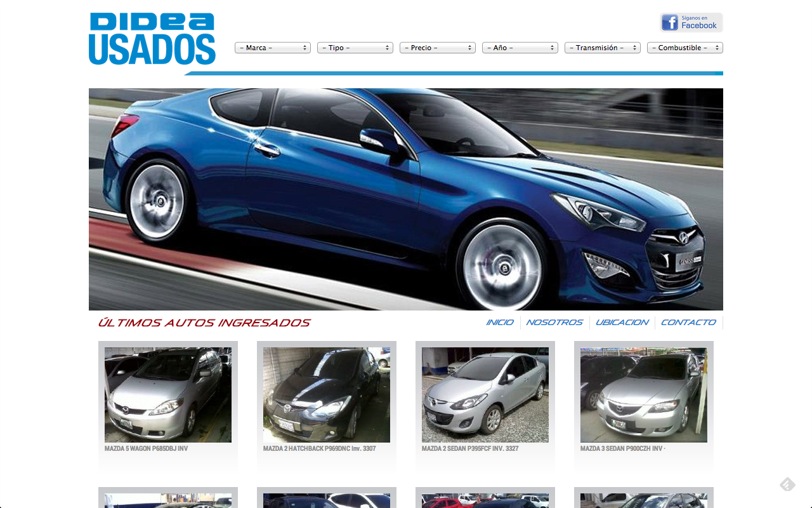Click the ÚLTIMOS AUTOS INGRESADOS heading
Image resolution: width=812 pixels, height=508 pixels.
click(x=204, y=323)
